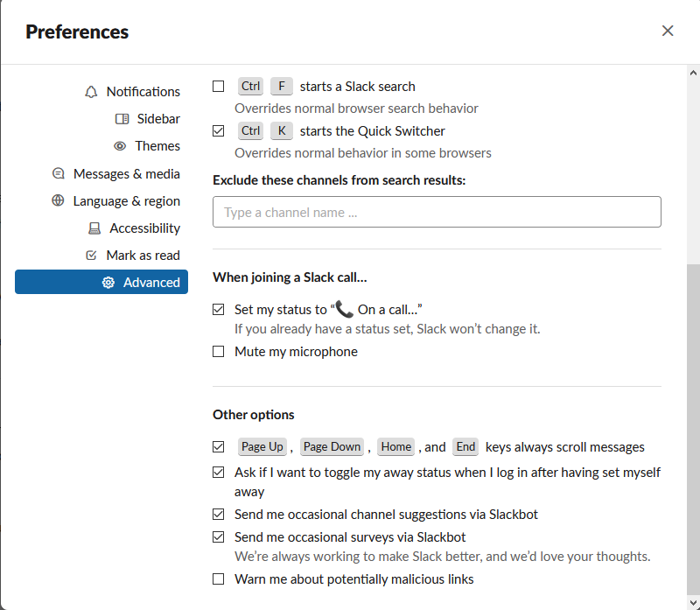
Task: Click the Notifications bell icon
Action: (x=91, y=92)
